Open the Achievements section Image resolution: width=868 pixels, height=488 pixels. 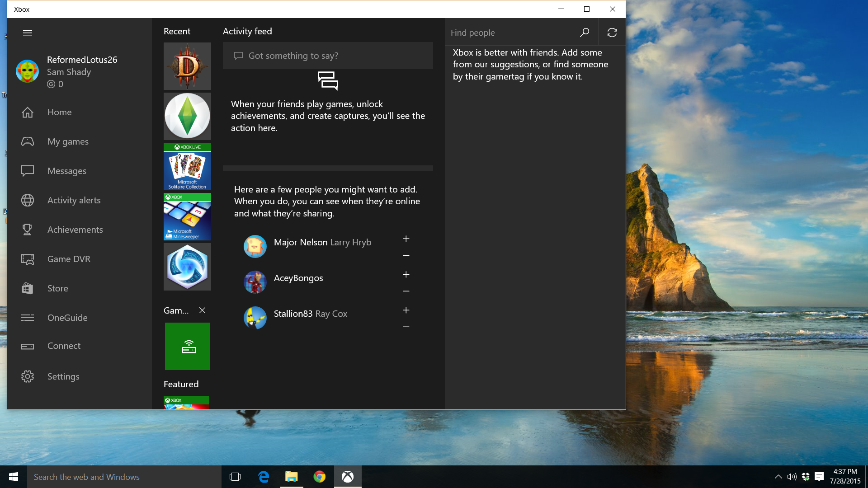coord(75,230)
